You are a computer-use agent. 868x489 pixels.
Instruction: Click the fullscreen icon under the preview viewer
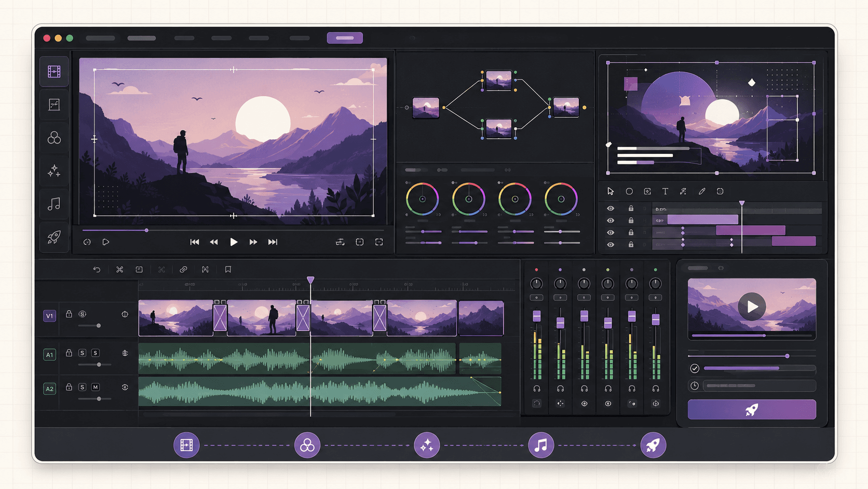point(379,242)
